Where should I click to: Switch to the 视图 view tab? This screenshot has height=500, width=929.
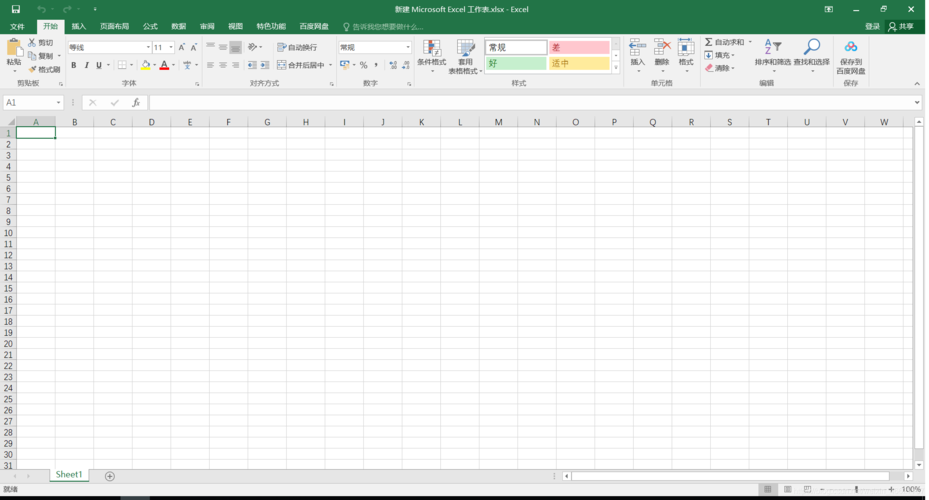(235, 27)
